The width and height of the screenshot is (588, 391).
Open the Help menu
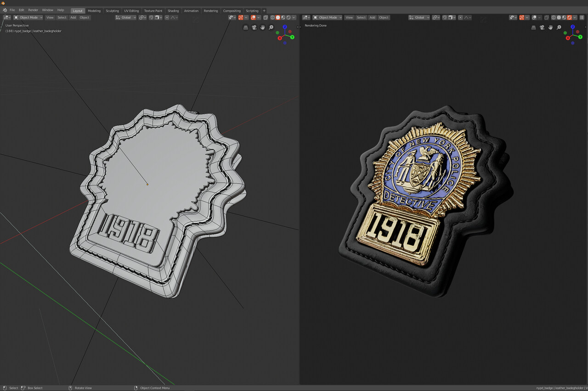61,10
